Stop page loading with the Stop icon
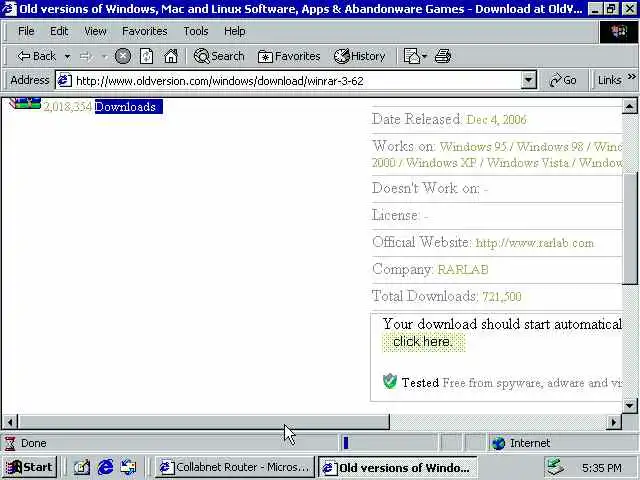Image resolution: width=640 pixels, height=480 pixels. (122, 56)
